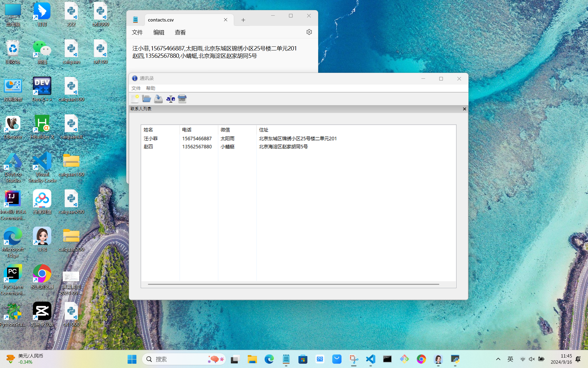The width and height of the screenshot is (588, 368).
Task: Click the 姓名 column header
Action: click(148, 130)
